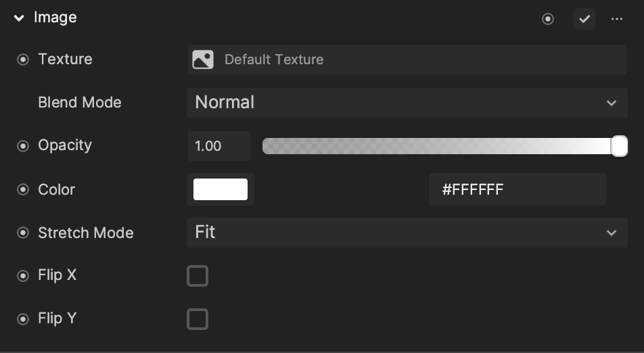Collapse the Image section chevron

[x=19, y=18]
